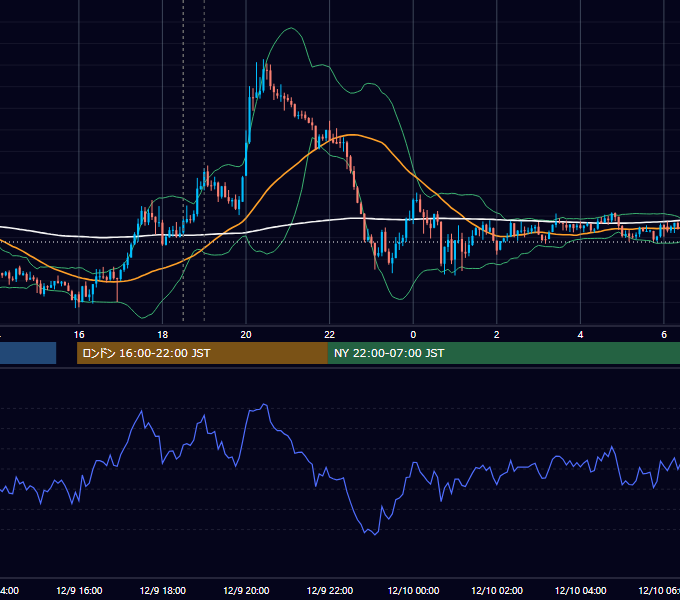
Task: Click the 12/9 20:00 time label
Action: tap(246, 590)
